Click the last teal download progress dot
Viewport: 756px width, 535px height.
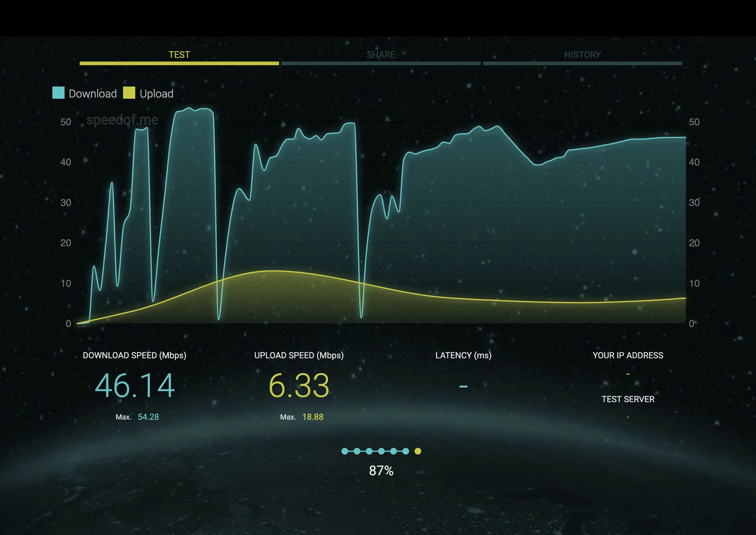tap(406, 451)
